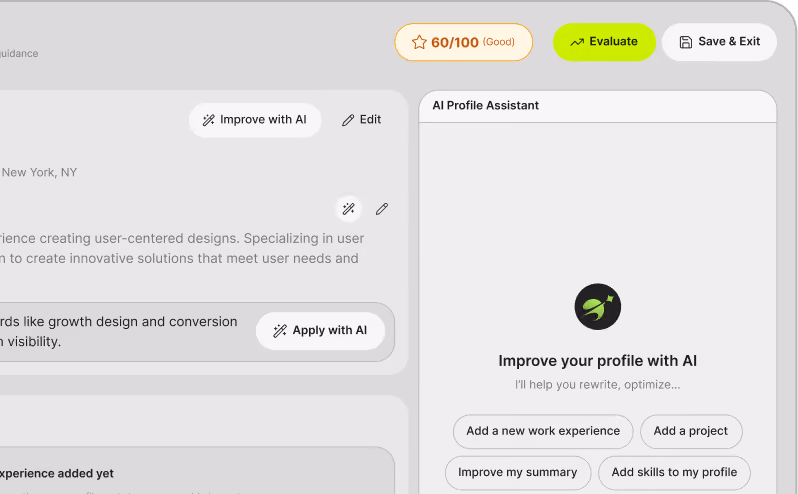Click the wand icon inside Improve with AI
798x494 pixels.
pyautogui.click(x=209, y=120)
